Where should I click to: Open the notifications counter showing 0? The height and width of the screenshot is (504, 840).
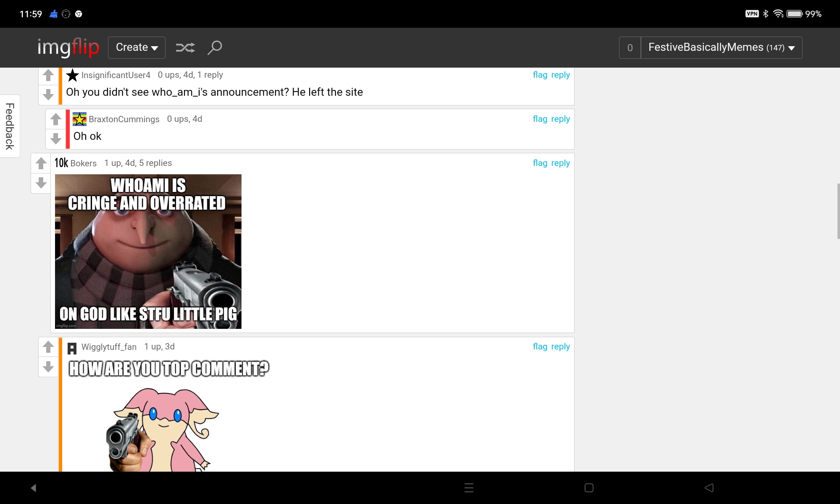(x=630, y=47)
